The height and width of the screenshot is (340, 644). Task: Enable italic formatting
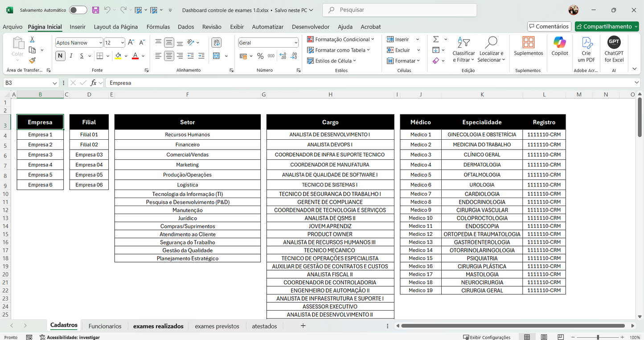coord(71,56)
